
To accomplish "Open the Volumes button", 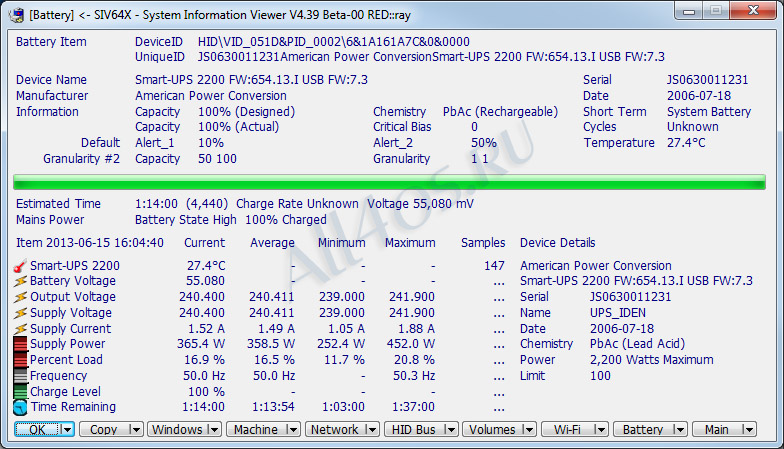I will click(492, 430).
